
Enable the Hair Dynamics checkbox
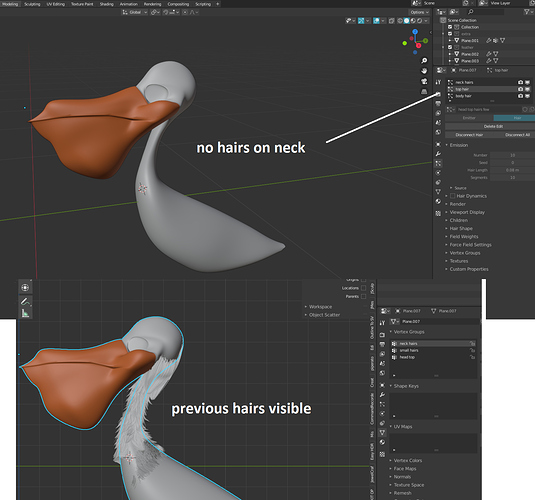click(452, 196)
